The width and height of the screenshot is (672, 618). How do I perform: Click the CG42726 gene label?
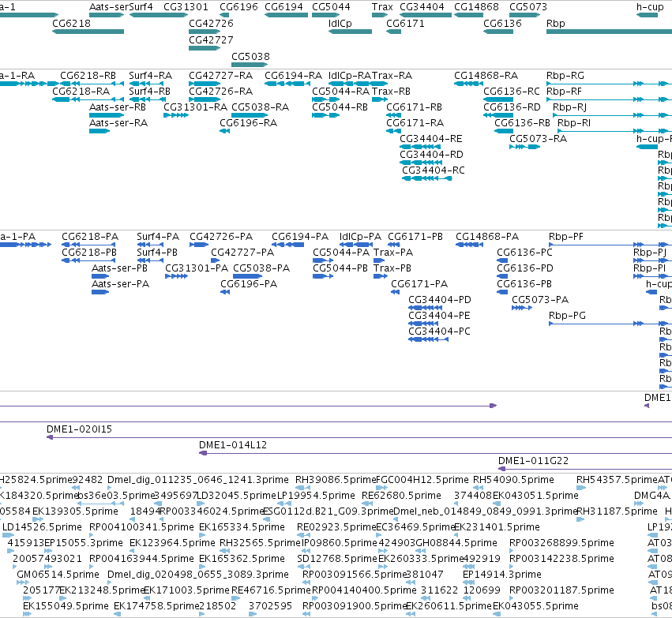tap(211, 24)
